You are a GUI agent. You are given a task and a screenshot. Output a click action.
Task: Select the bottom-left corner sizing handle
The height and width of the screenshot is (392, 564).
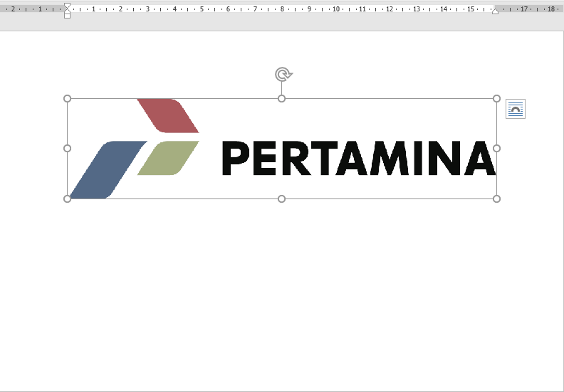click(67, 198)
